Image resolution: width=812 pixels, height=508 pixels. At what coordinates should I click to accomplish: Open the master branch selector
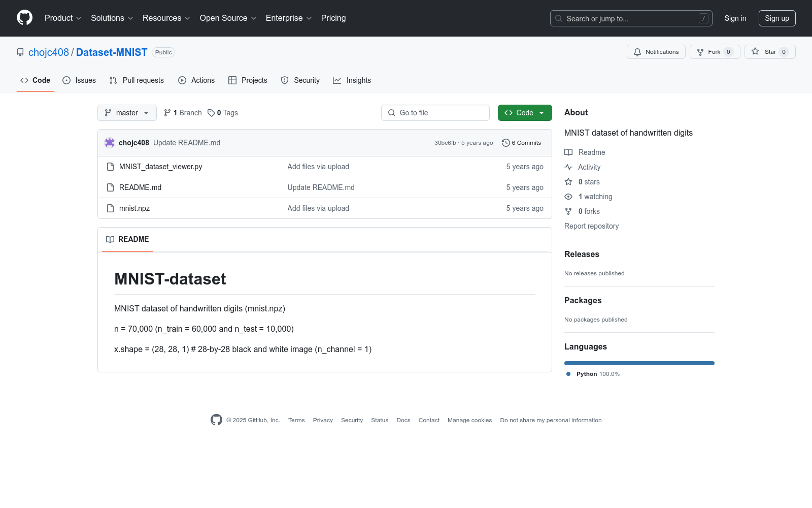pos(127,113)
